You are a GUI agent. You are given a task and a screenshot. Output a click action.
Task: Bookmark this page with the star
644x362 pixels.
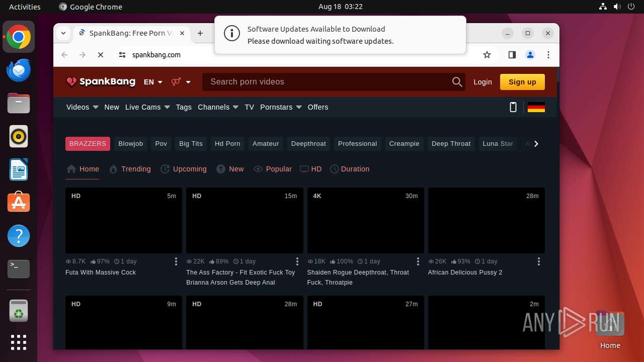click(487, 55)
